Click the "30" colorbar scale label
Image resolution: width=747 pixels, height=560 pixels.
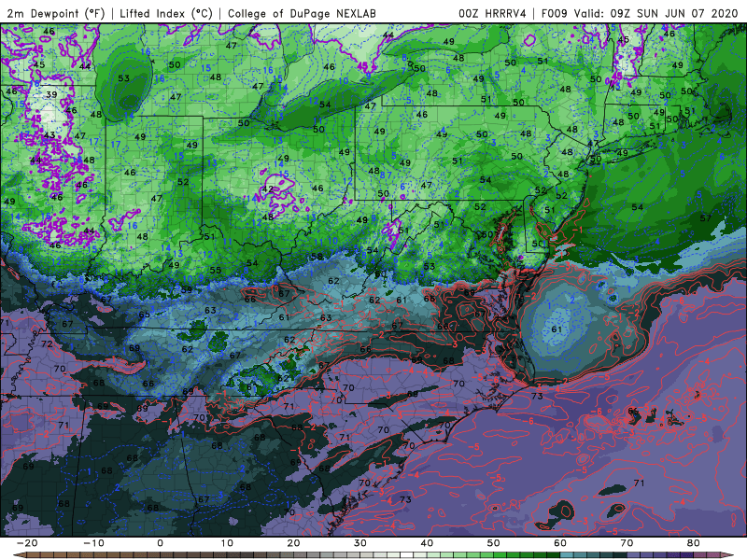pos(360,543)
